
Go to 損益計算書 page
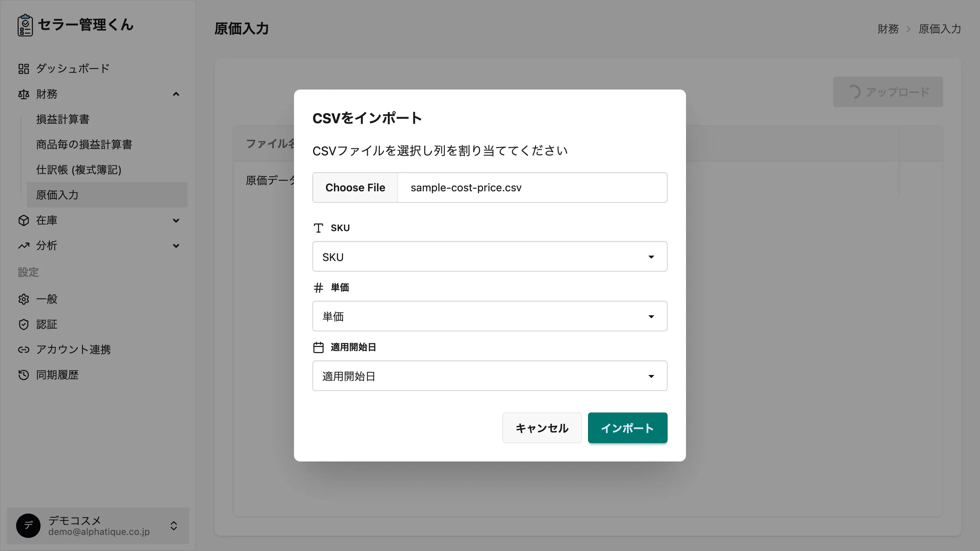(107, 119)
